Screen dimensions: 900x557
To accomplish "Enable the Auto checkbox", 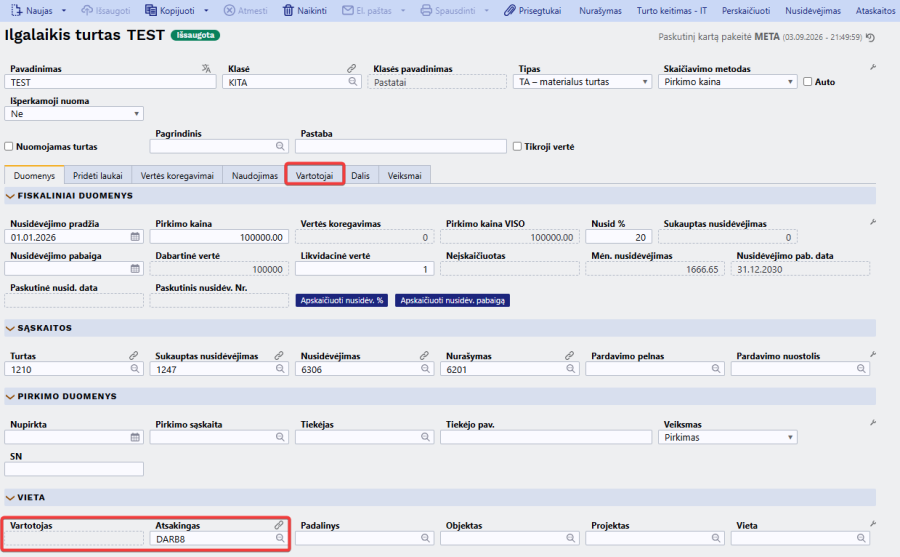I will (x=808, y=82).
